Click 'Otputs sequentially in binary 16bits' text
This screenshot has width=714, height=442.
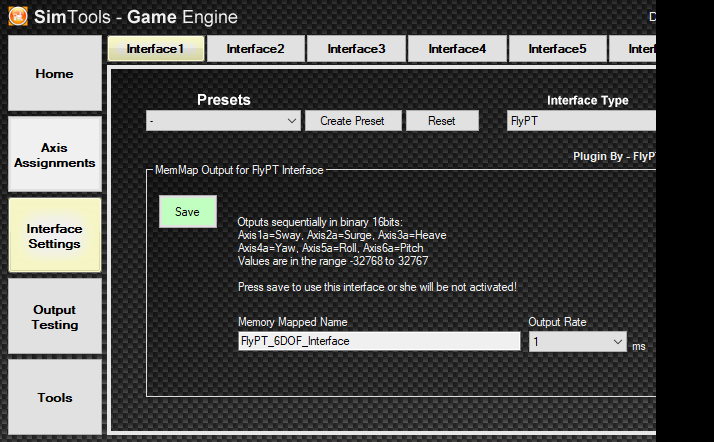(x=320, y=222)
